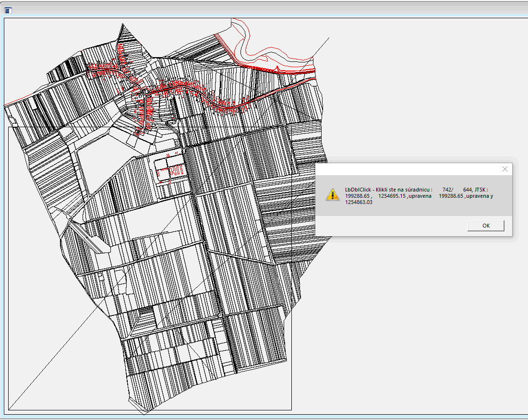Click the yellow warning triangle in the dialog
Viewport: 528px width, 420px height.
tap(333, 194)
